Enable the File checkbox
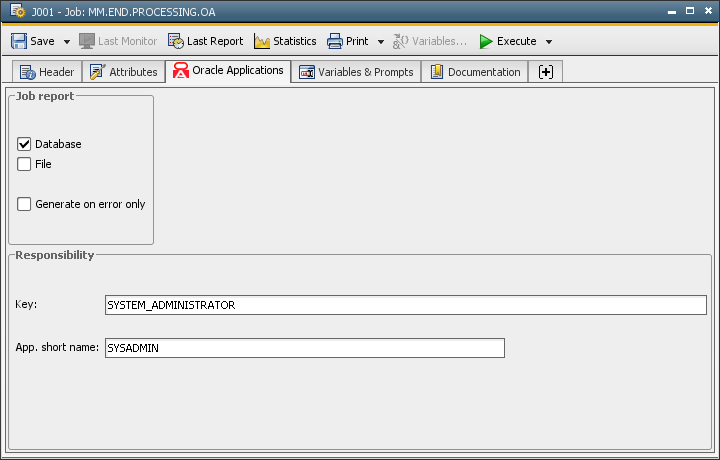This screenshot has width=720, height=460. (25, 164)
